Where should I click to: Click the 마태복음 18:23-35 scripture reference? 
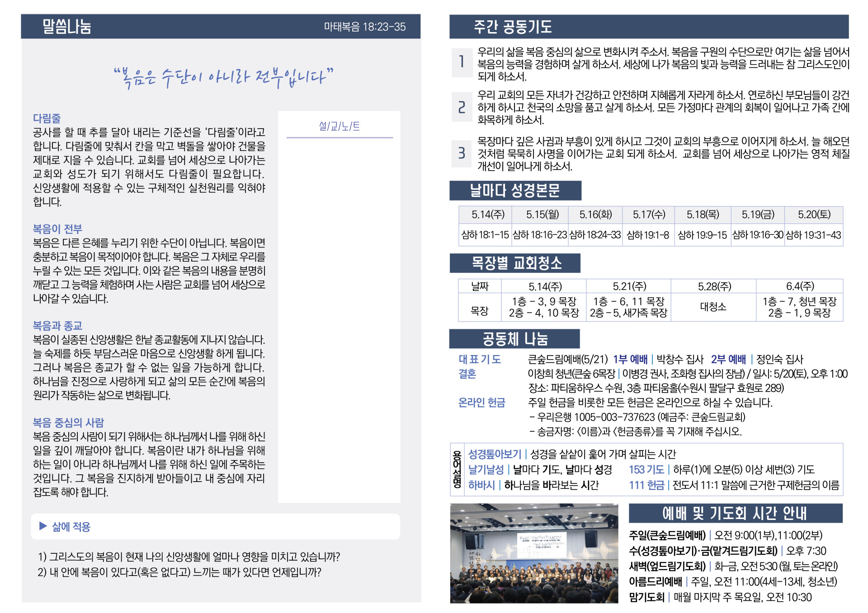click(x=364, y=27)
